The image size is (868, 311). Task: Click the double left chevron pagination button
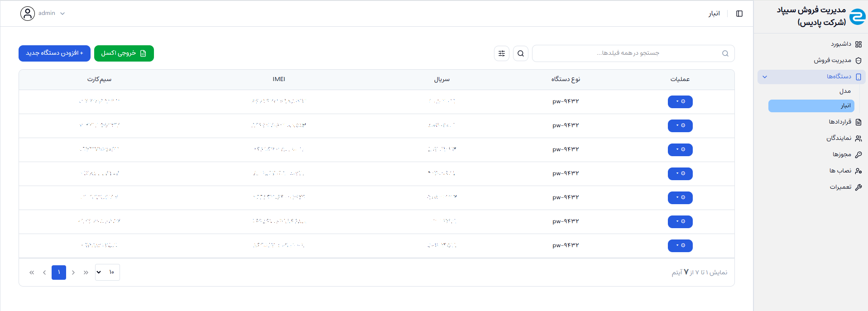32,273
